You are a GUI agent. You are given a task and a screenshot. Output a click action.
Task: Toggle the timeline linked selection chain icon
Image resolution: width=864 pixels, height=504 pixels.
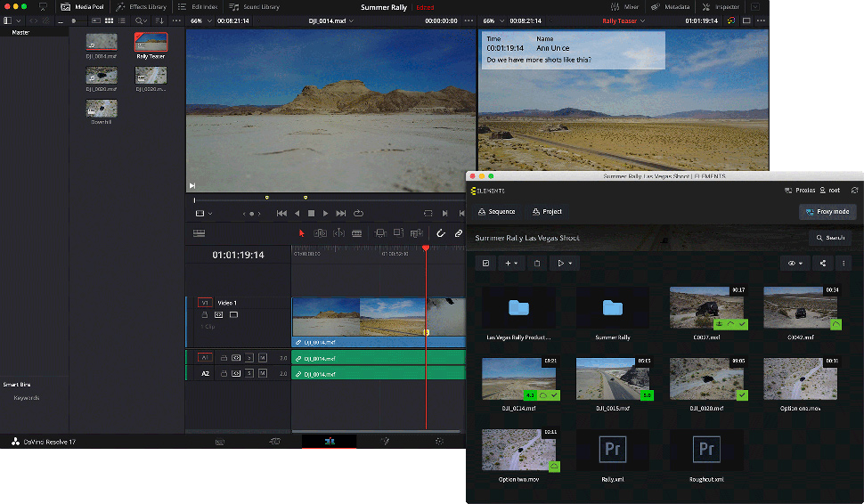pos(459,233)
